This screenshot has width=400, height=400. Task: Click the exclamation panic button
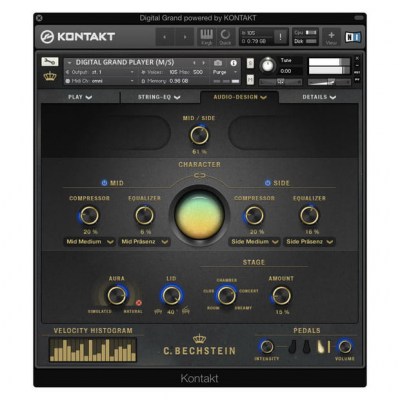point(280,37)
